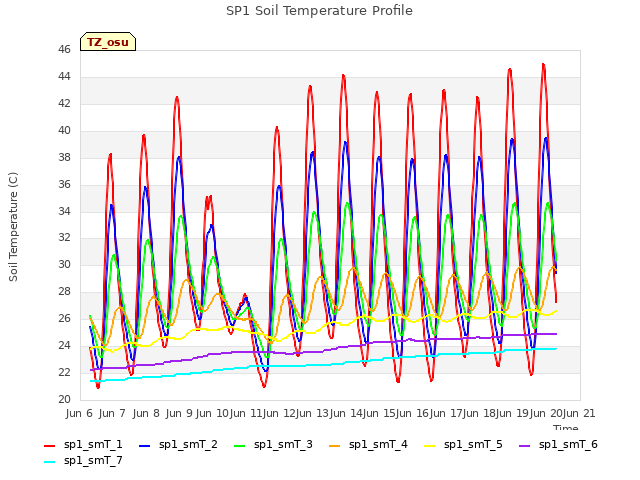Screen dimensions: 640x480
Task: Click the Jun 8 x-axis label
Action: click(x=146, y=413)
